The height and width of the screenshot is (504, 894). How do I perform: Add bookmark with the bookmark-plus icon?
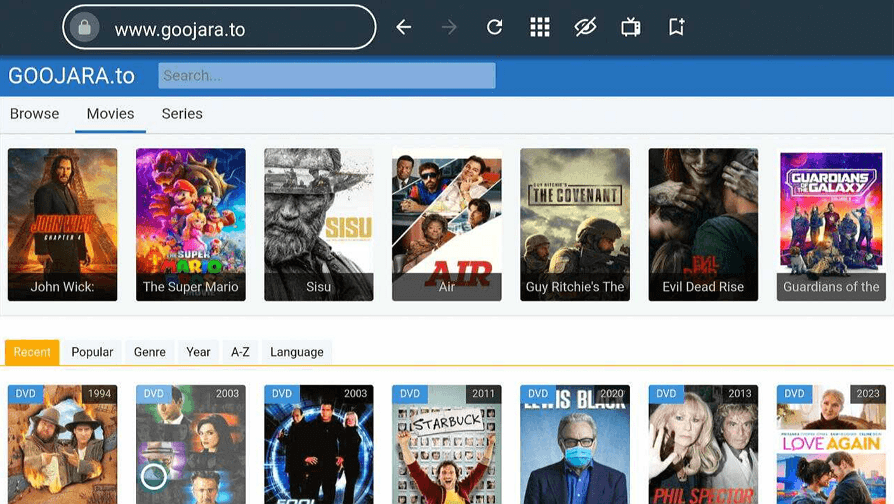point(676,27)
